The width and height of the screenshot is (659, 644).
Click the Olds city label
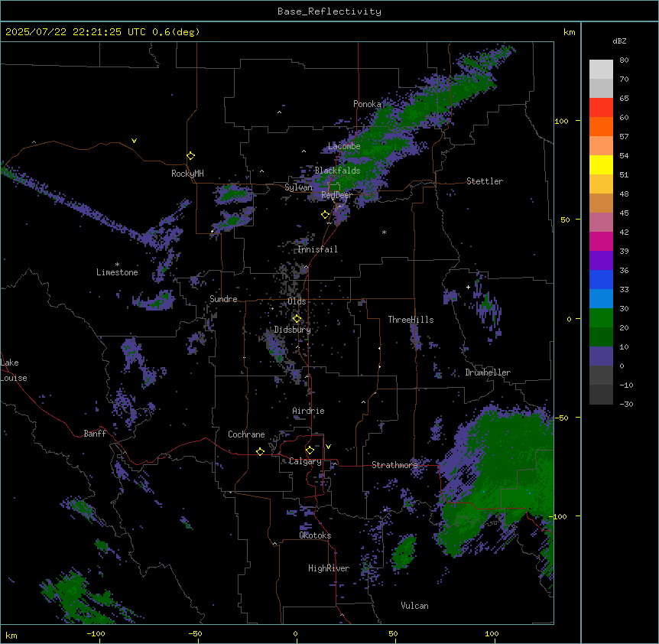coord(297,301)
